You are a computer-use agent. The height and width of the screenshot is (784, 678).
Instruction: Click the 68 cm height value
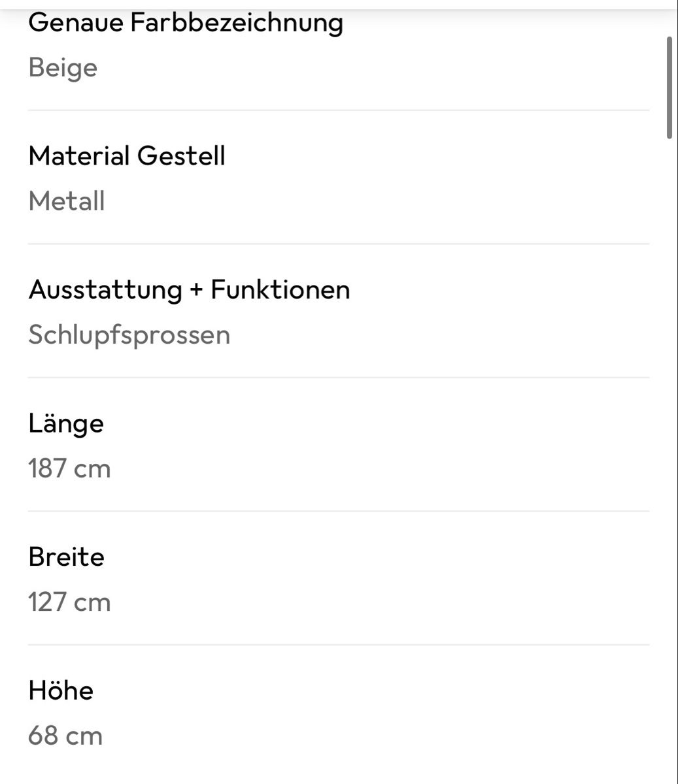coord(65,736)
